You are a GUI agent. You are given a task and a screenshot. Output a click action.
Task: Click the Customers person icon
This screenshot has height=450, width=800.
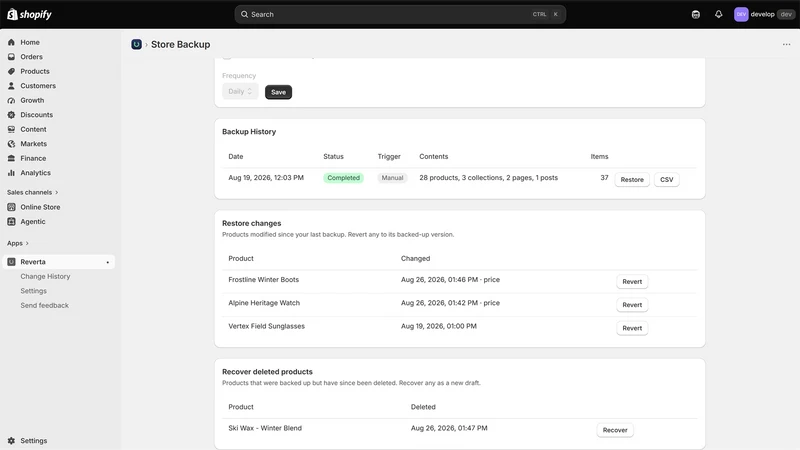[11, 86]
